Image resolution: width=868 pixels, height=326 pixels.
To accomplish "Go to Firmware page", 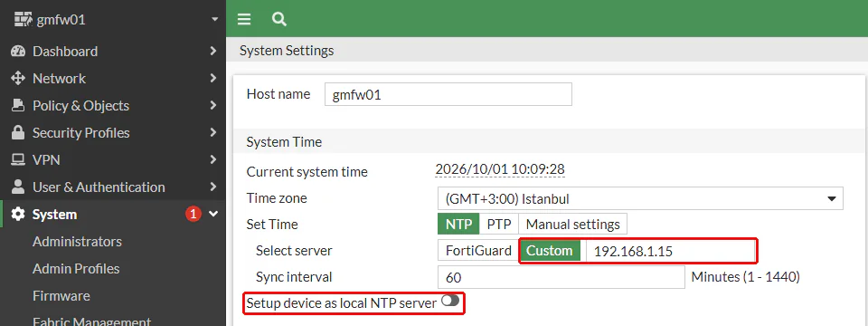I will [x=61, y=295].
